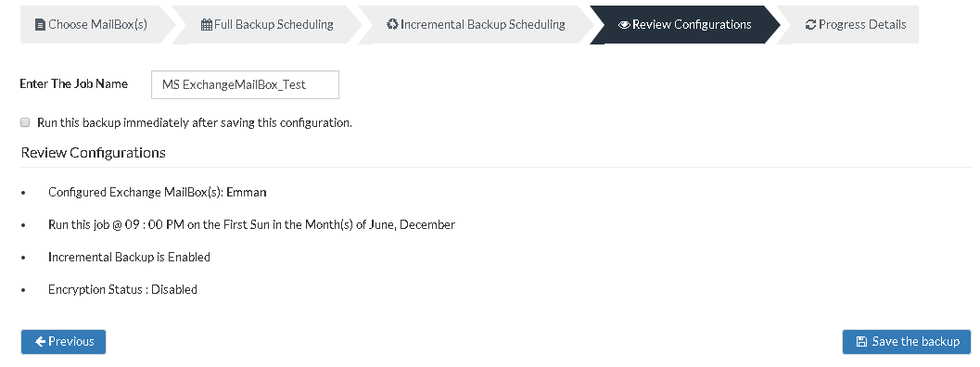
Task: Click the floppy disk icon on Save button
Action: pos(861,341)
